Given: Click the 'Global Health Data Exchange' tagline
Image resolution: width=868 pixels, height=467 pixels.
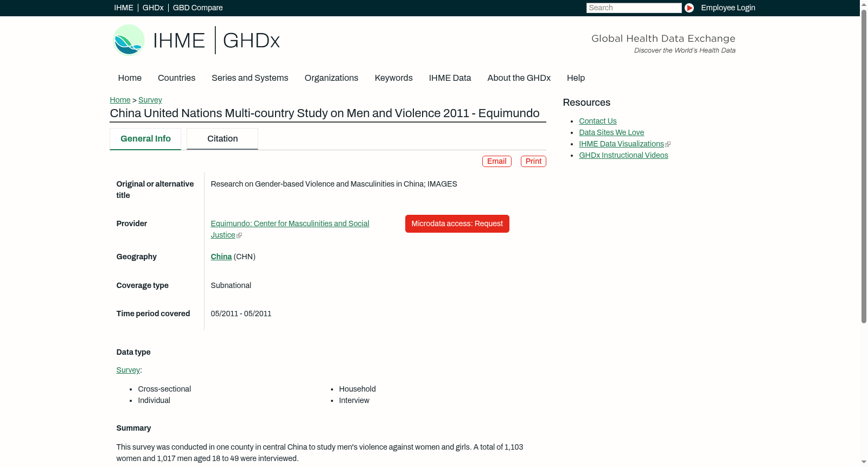Looking at the screenshot, I should click(663, 39).
